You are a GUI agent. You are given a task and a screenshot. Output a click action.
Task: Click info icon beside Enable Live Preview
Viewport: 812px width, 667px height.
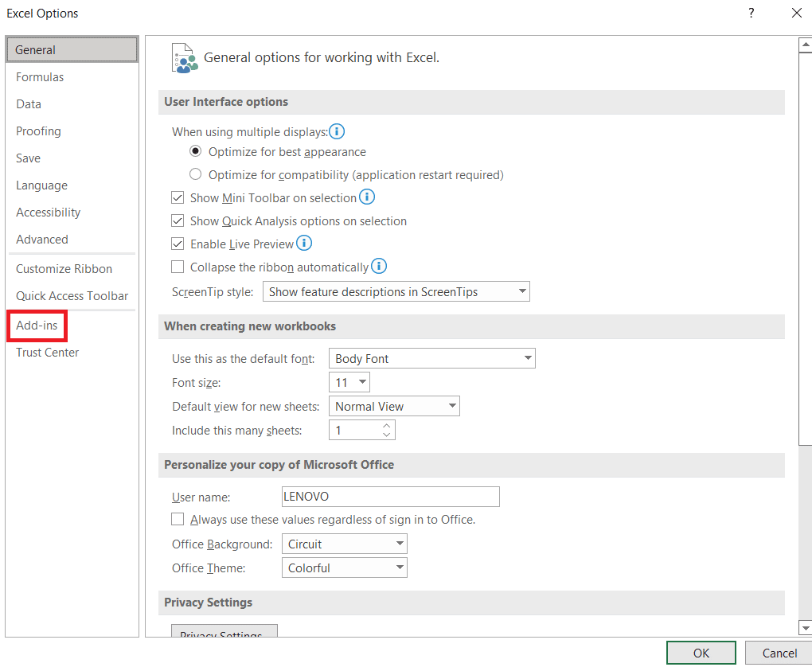pos(304,244)
